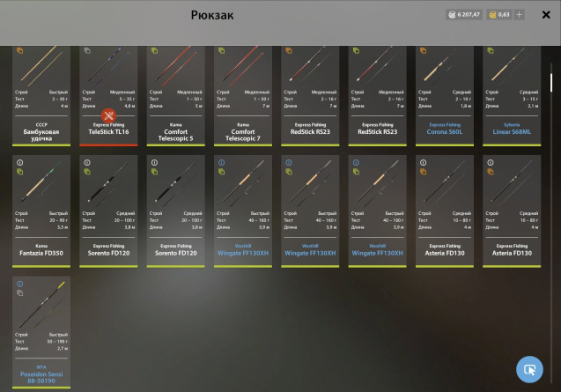Click the vertical scrollbar handle
Viewport: 561px width, 392px height.
[x=551, y=82]
